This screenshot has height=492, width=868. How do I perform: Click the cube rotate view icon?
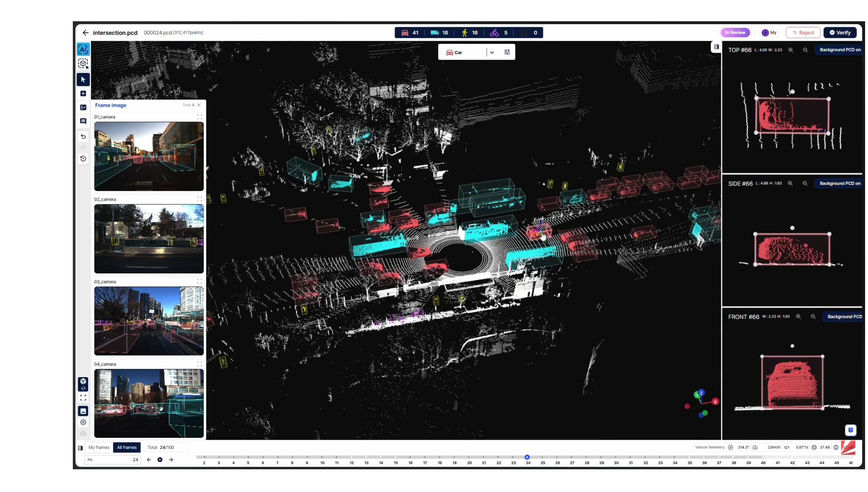click(83, 384)
